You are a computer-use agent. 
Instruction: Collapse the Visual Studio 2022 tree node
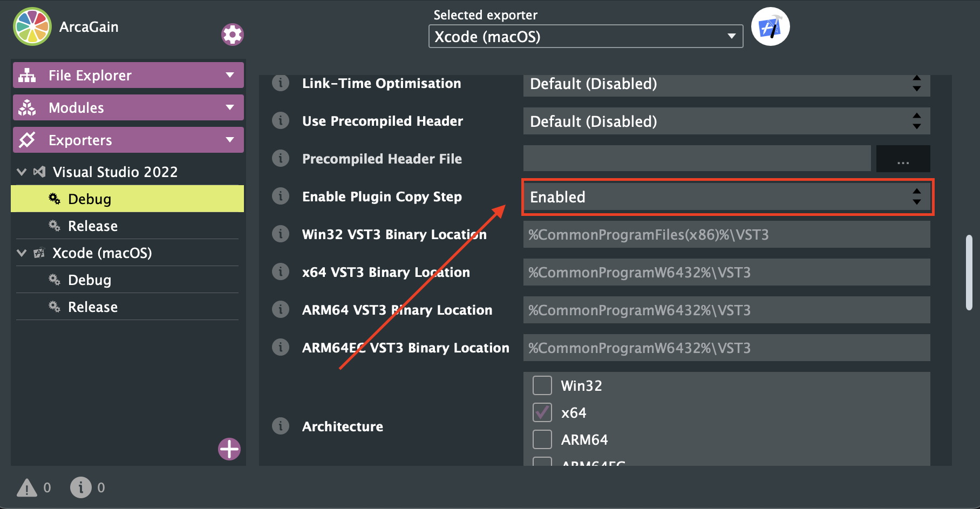pyautogui.click(x=22, y=172)
